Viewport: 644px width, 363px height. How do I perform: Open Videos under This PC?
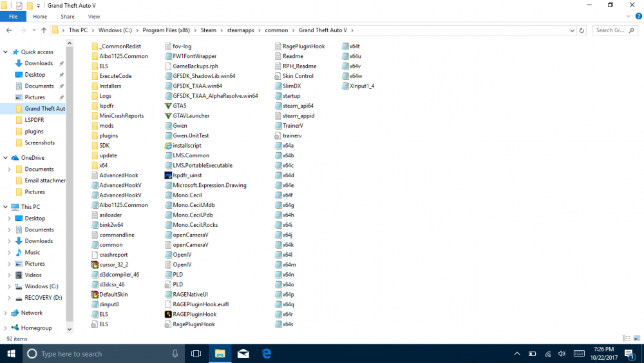(33, 275)
